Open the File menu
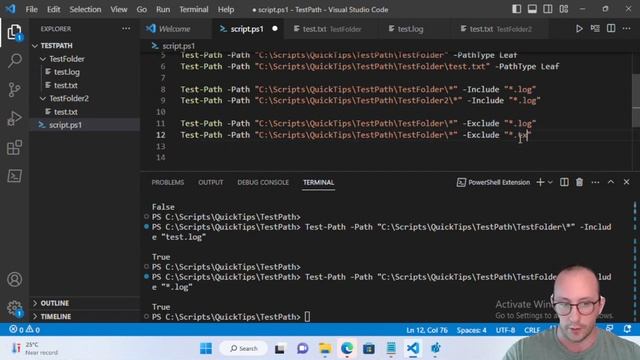 coord(31,9)
